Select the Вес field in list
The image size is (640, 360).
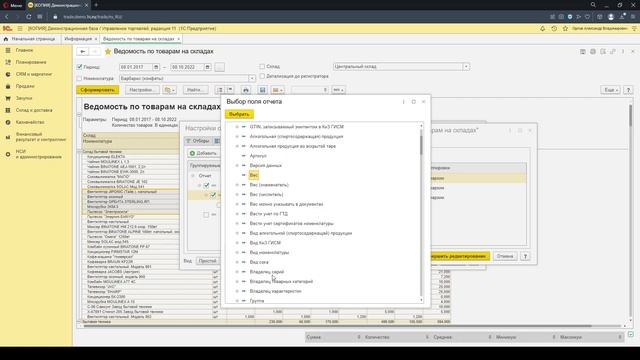(x=253, y=175)
